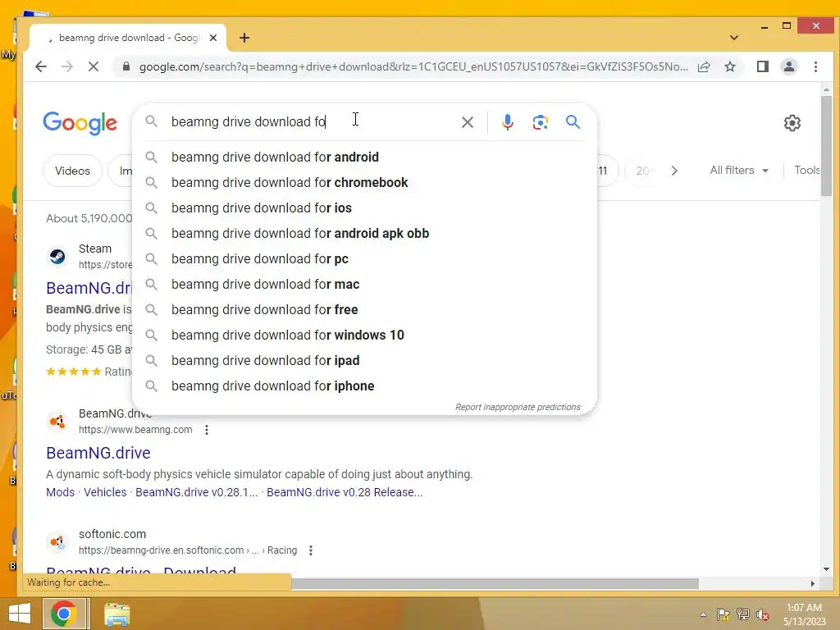The height and width of the screenshot is (630, 840).
Task: Select suggestion 'for free'
Action: (364, 309)
